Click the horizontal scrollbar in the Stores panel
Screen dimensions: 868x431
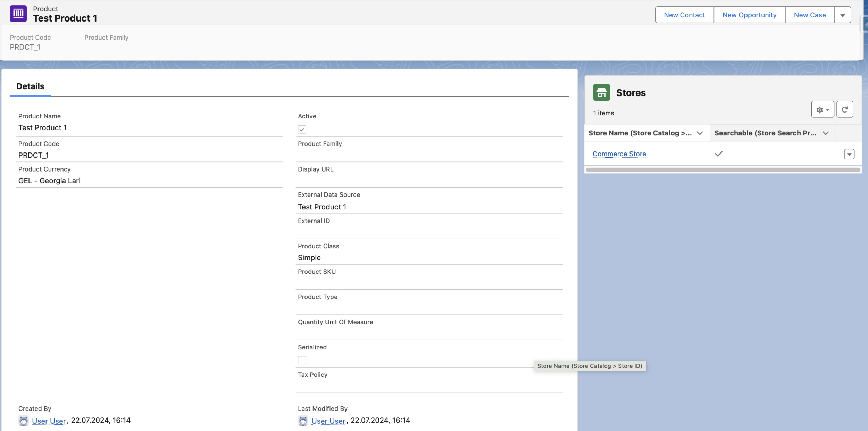pos(723,169)
